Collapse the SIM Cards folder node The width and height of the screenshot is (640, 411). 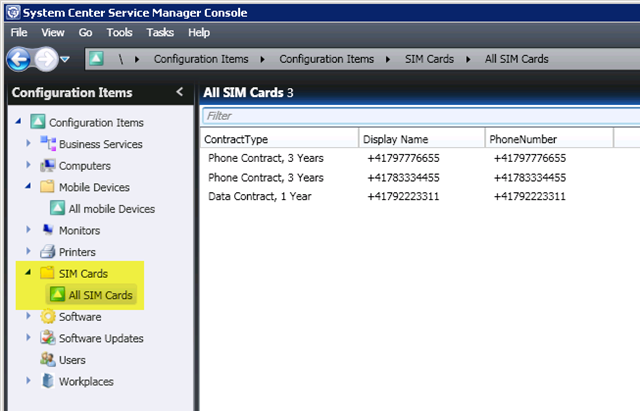[29, 273]
